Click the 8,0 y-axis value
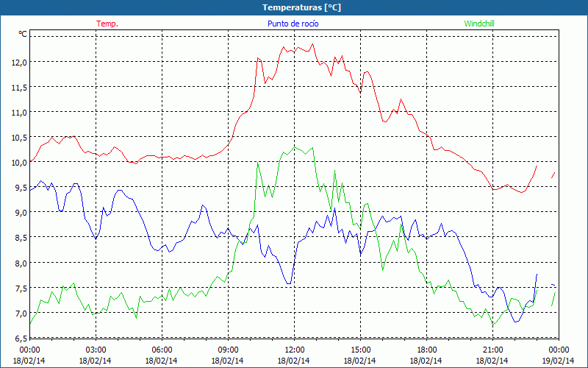The height and width of the screenshot is (368, 588). click(x=21, y=263)
